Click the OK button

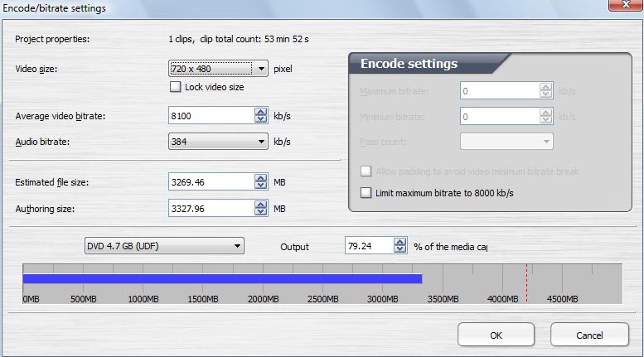(x=496, y=335)
